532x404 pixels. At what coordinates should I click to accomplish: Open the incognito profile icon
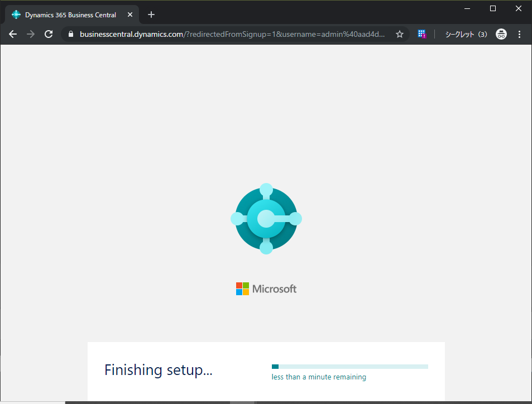coord(501,34)
